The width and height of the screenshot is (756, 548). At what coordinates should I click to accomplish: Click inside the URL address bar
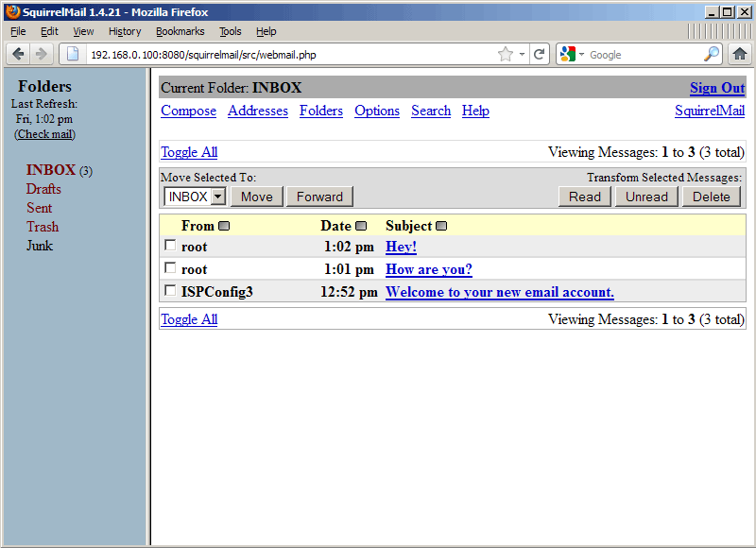(283, 54)
